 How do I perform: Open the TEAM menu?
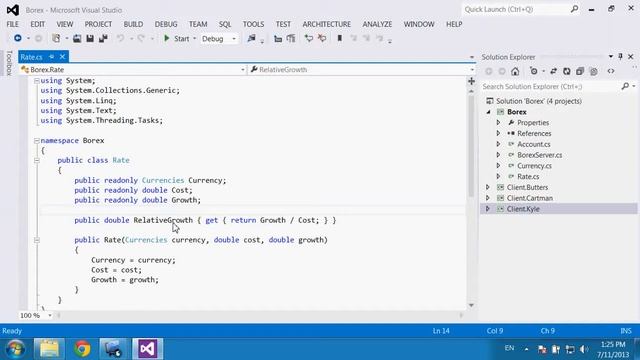click(x=198, y=24)
